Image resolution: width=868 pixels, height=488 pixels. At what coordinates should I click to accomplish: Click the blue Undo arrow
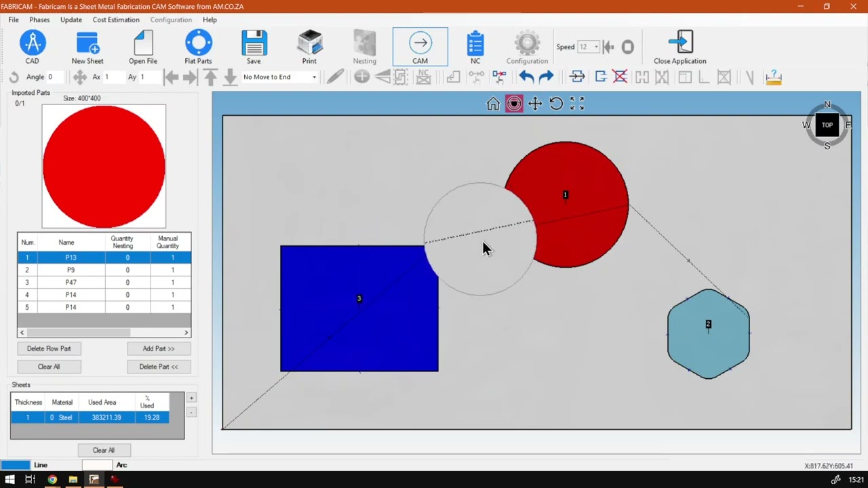pos(526,77)
